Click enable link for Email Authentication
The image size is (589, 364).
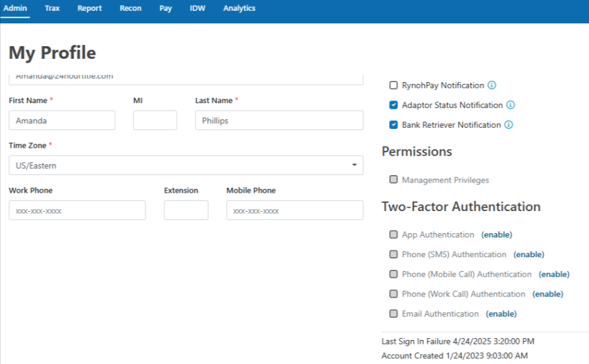coord(501,314)
